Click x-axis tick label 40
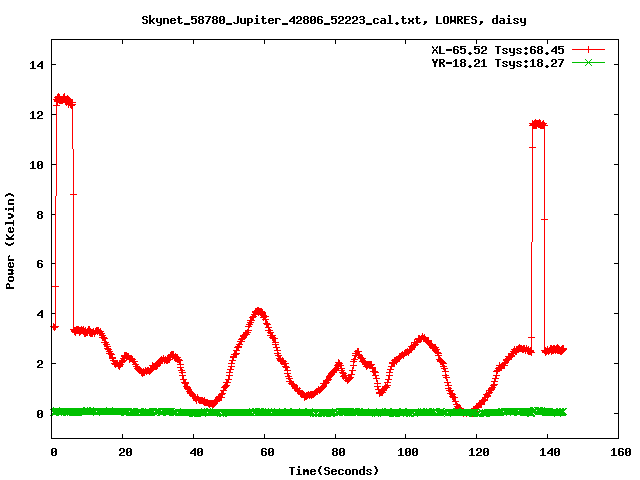 tap(196, 452)
